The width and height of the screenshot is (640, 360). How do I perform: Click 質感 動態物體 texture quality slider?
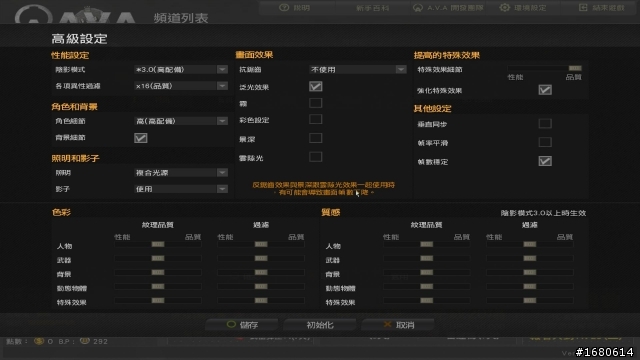[x=427, y=287]
